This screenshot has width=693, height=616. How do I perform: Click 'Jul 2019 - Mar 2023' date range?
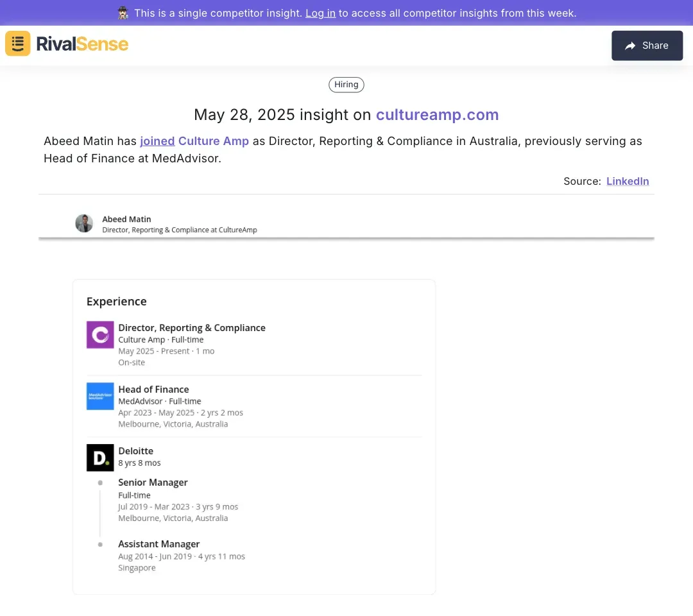click(154, 506)
